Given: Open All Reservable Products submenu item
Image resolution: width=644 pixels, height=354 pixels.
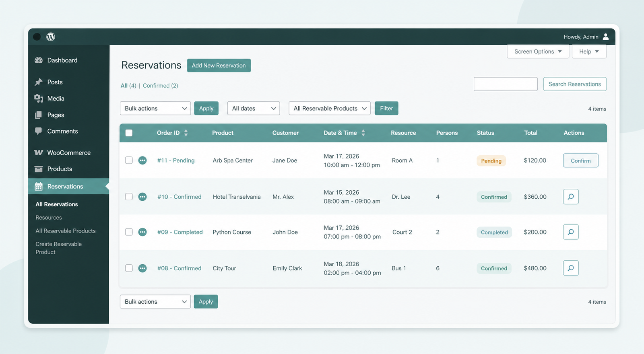Looking at the screenshot, I should (x=66, y=231).
